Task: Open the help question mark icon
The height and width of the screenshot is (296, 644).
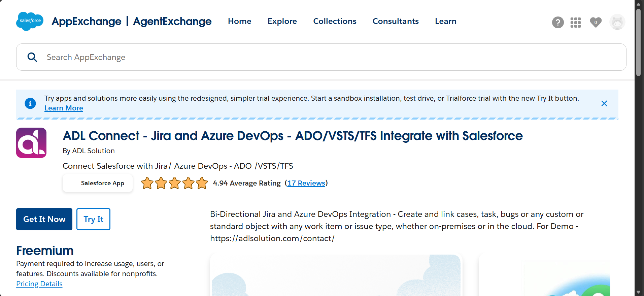Action: click(558, 23)
